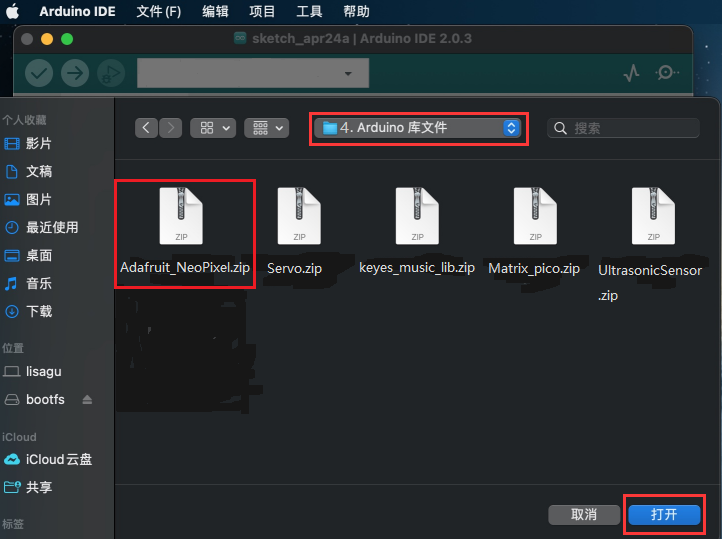The height and width of the screenshot is (539, 722).
Task: Click the Servo.zip file name
Action: (x=294, y=268)
